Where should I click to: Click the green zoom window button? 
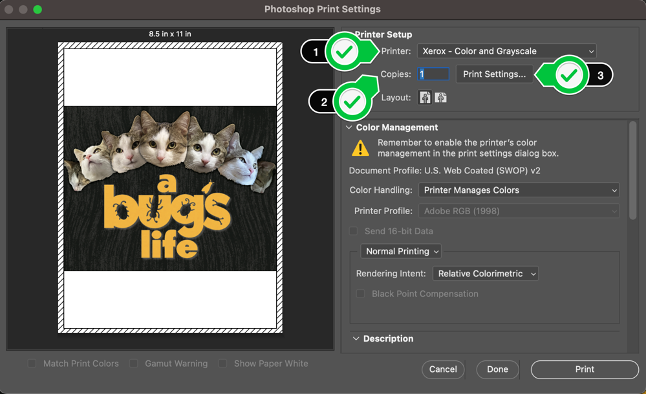(x=37, y=9)
